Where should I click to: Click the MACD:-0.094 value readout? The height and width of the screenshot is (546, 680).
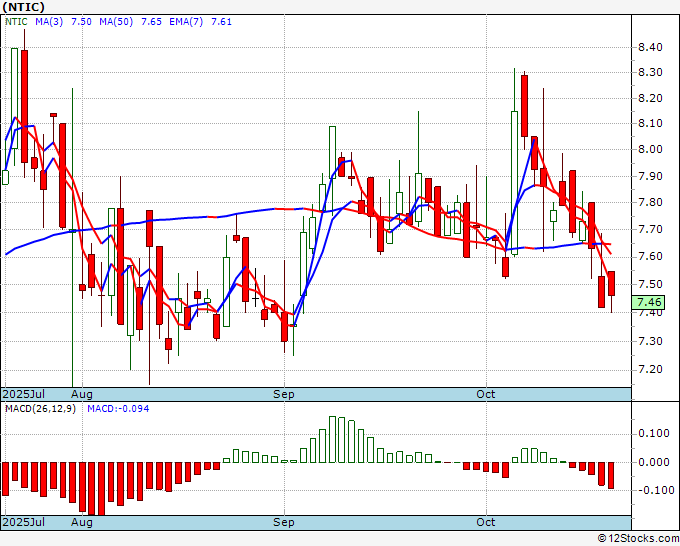coord(118,409)
